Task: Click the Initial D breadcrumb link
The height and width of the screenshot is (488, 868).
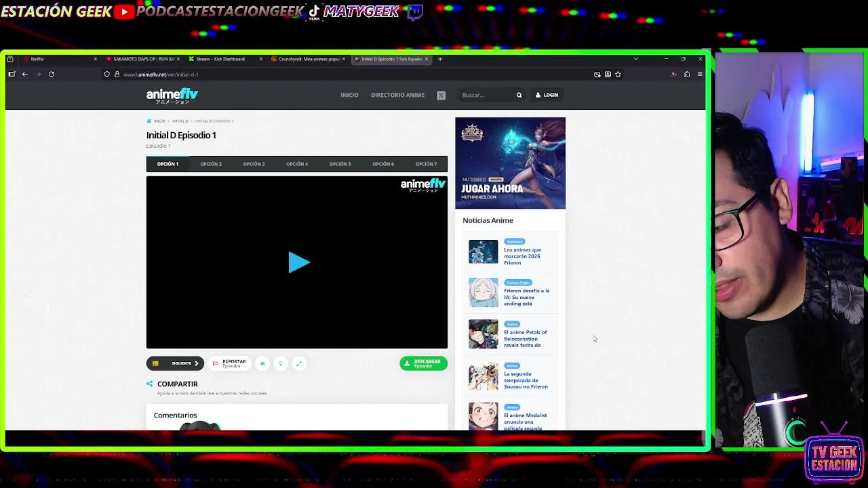Action: pos(180,121)
